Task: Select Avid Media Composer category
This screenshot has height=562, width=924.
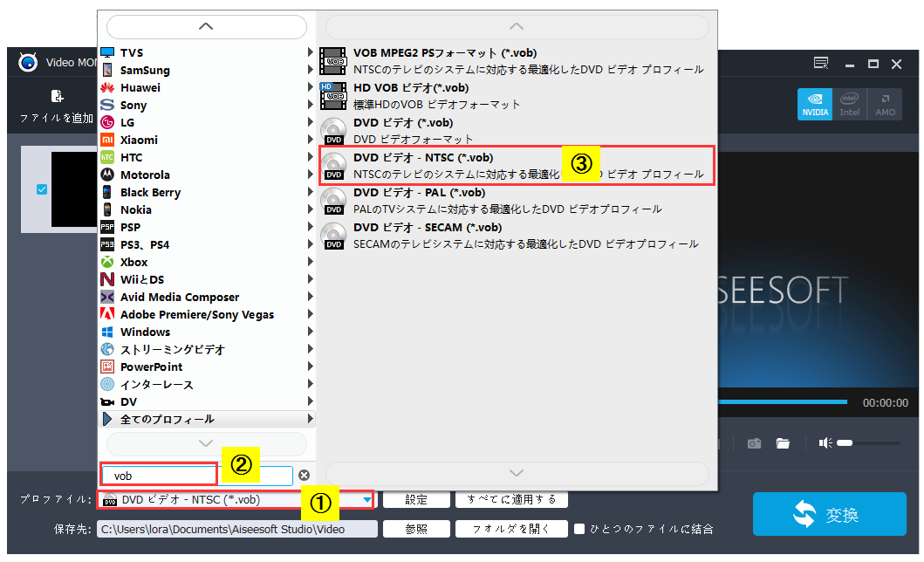Action: click(x=207, y=297)
